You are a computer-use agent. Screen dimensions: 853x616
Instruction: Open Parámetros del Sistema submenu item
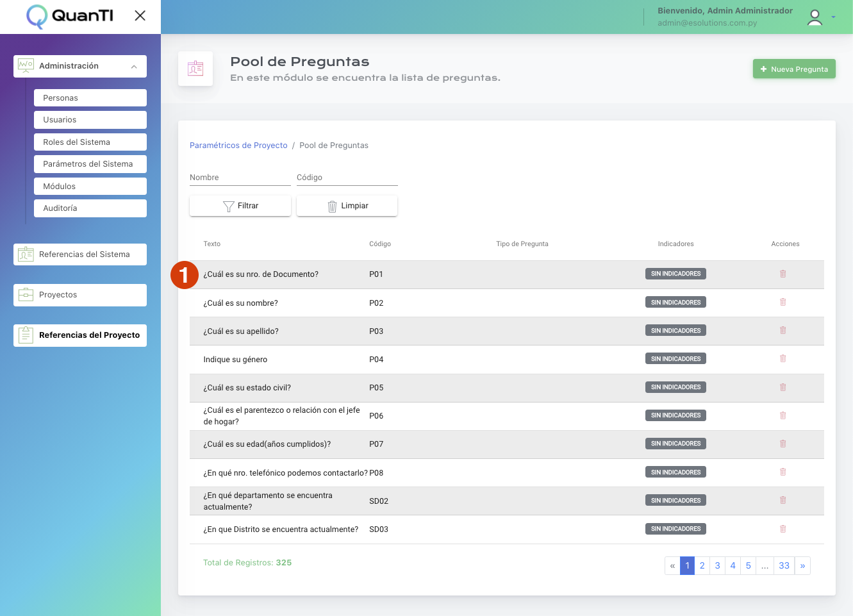coord(90,164)
